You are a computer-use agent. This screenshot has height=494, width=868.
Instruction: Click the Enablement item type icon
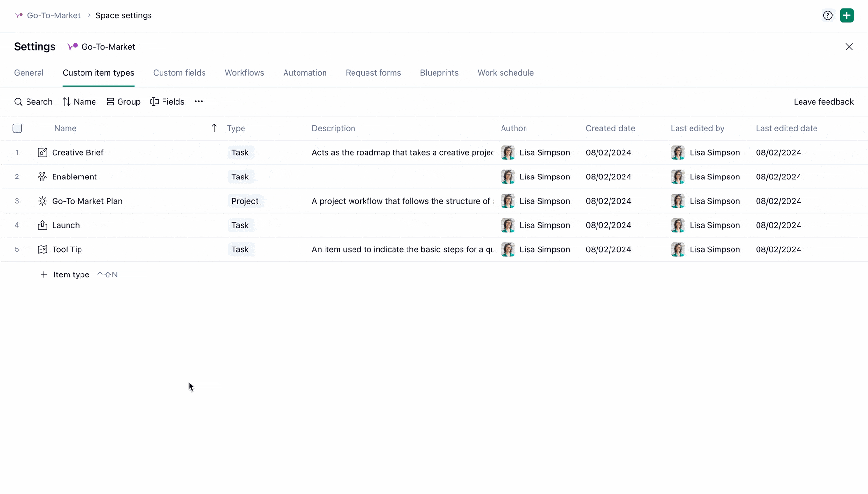tap(42, 177)
